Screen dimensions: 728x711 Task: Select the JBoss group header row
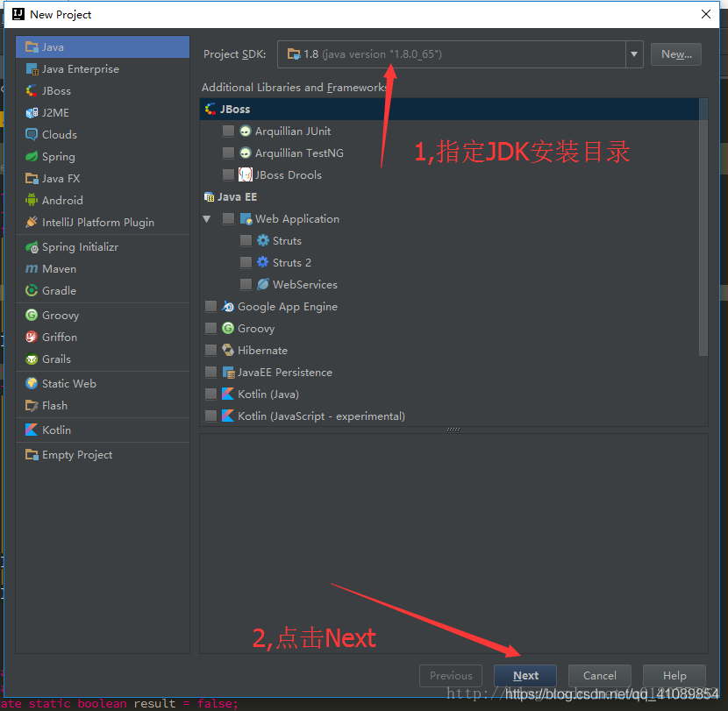click(x=449, y=109)
